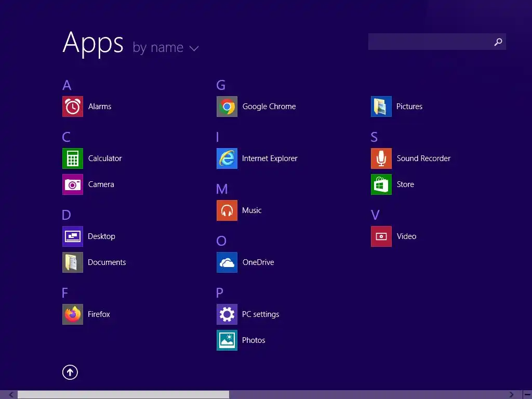The image size is (532, 399).
Task: Click the 'G' letter group header
Action: coord(221,85)
